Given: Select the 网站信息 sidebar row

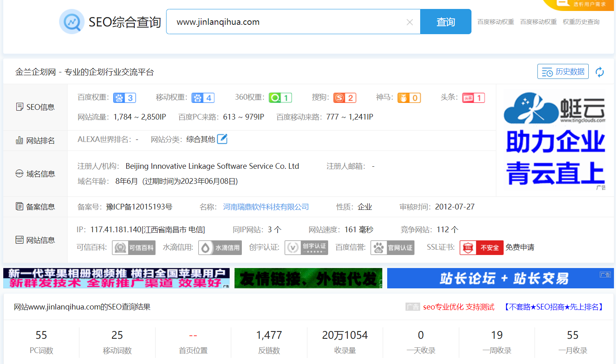Looking at the screenshot, I should click(x=35, y=240).
